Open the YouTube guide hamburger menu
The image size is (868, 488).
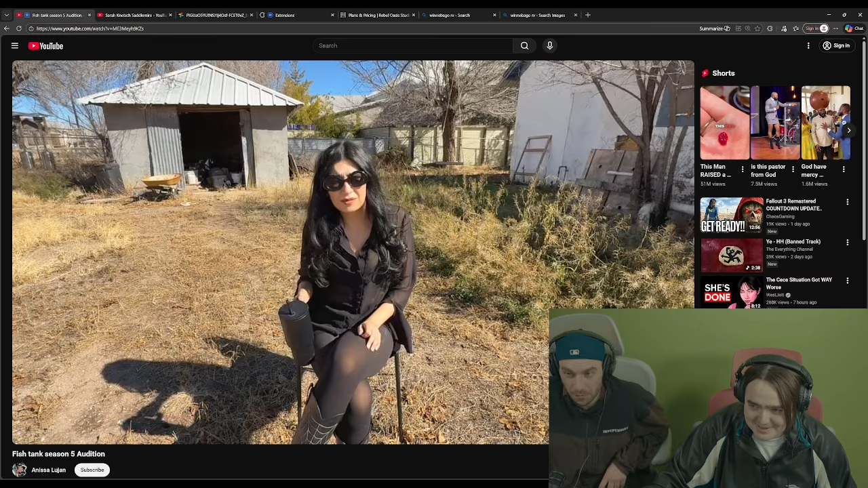[x=14, y=45]
